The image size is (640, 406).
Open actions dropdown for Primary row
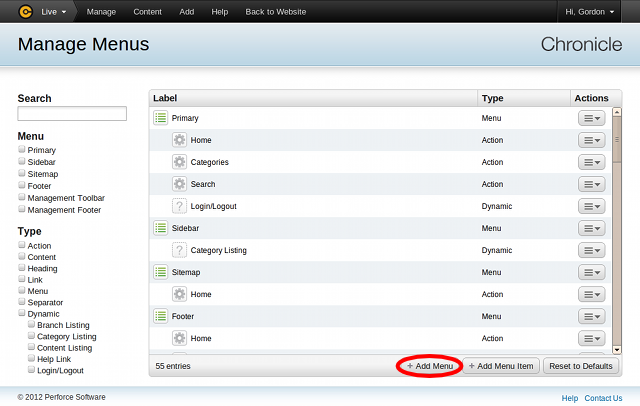pos(592,118)
